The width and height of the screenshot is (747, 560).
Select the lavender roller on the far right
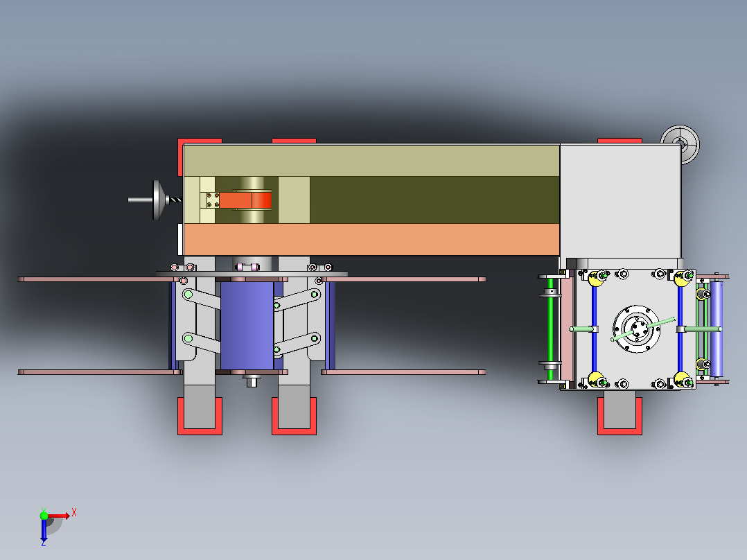coord(716,329)
